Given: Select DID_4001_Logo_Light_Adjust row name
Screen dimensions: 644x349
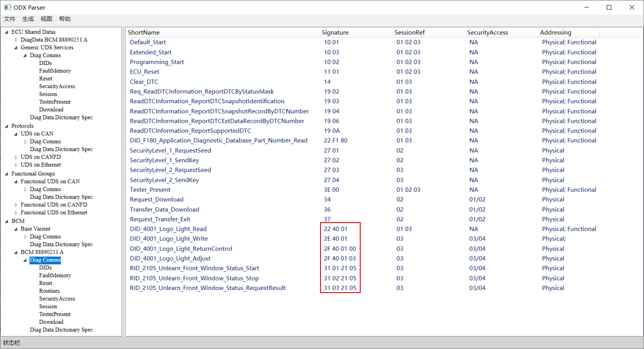Looking at the screenshot, I should [x=171, y=258].
